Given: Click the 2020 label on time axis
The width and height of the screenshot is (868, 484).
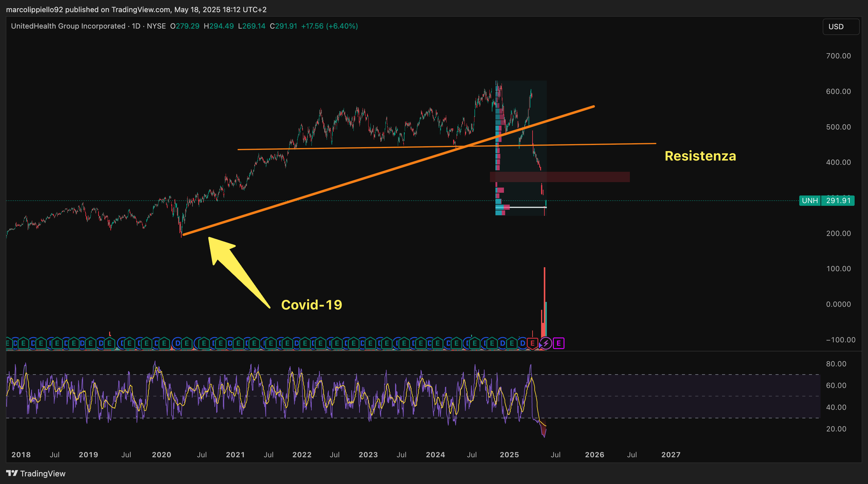Looking at the screenshot, I should pyautogui.click(x=161, y=455).
